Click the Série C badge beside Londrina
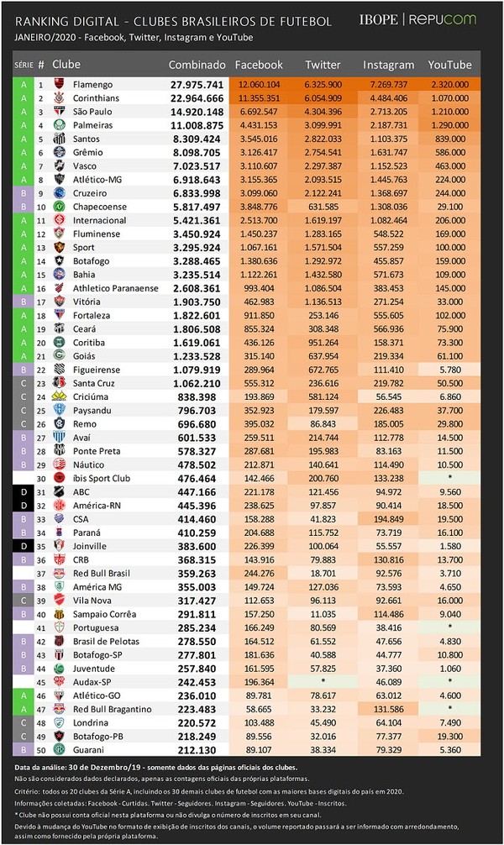The image size is (504, 845). [x=24, y=722]
